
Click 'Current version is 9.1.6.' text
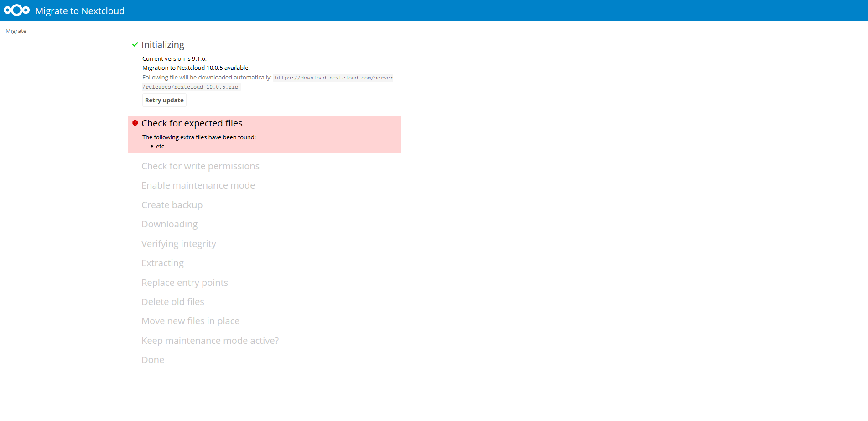pyautogui.click(x=174, y=58)
